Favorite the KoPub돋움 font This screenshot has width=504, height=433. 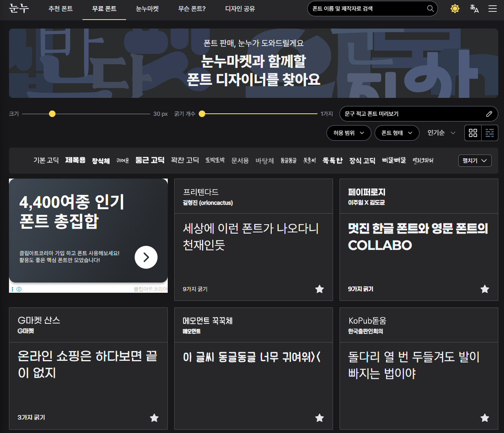(485, 418)
